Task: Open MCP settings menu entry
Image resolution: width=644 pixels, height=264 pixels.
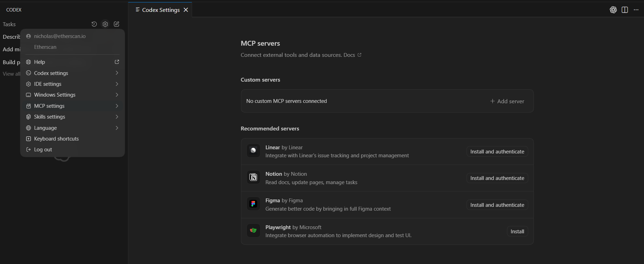Action: 73,106
